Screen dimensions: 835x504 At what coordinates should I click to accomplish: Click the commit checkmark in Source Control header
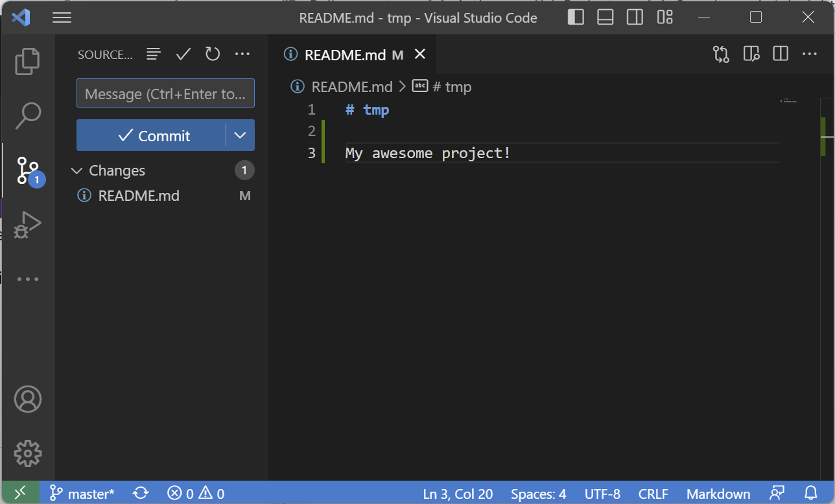(183, 54)
